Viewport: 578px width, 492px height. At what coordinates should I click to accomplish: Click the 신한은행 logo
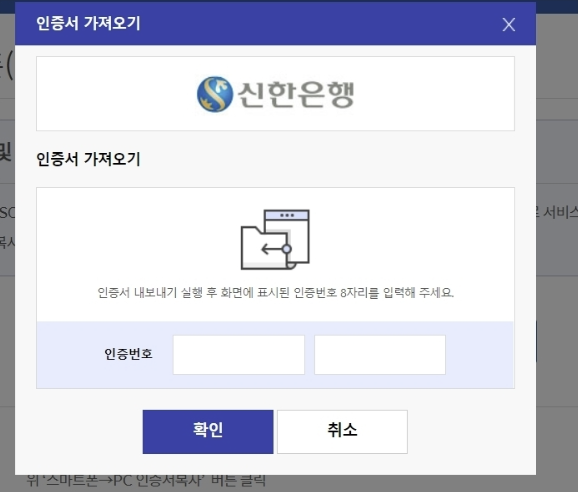(x=275, y=94)
